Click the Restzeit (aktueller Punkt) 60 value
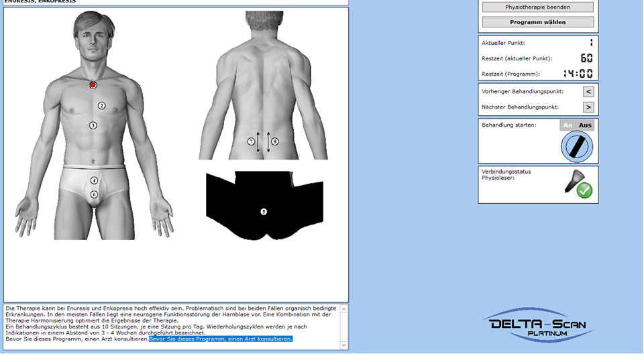This screenshot has width=644, height=362. click(587, 58)
